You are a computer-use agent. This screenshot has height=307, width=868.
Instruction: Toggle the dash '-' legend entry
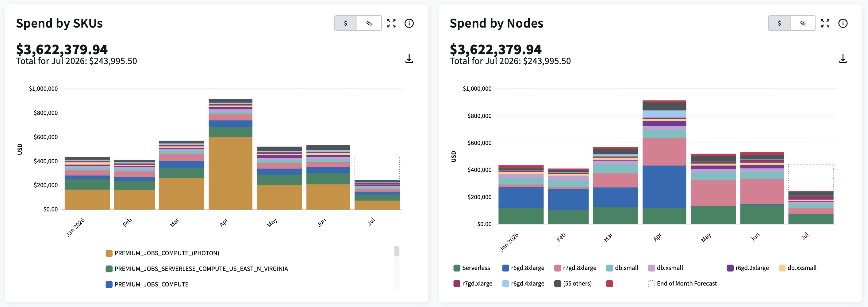612,283
